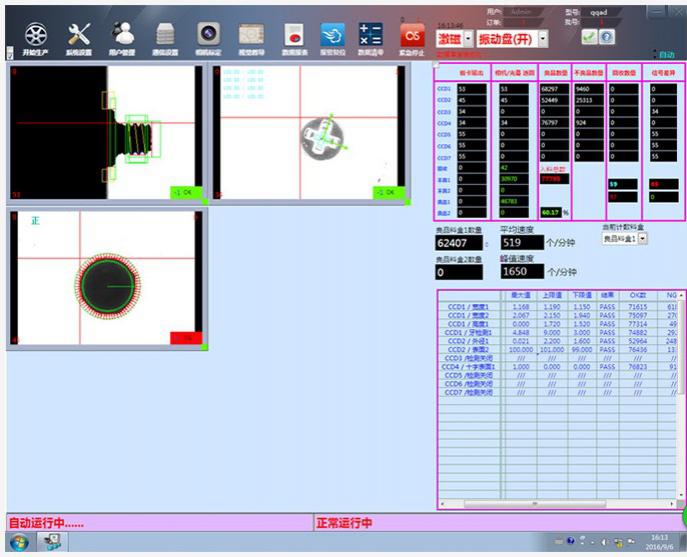Open the beige vision panel toolbar icon
The image size is (687, 557).
point(251,34)
